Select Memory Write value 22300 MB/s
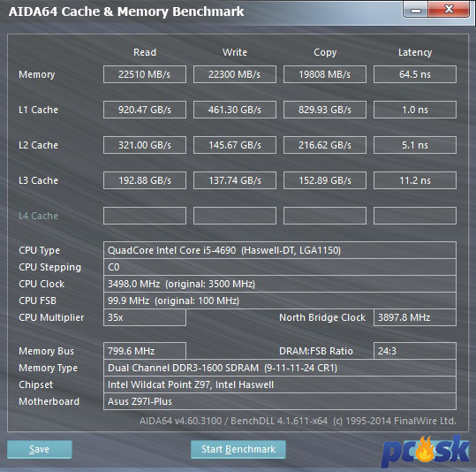The width and height of the screenshot is (476, 472). click(x=235, y=74)
